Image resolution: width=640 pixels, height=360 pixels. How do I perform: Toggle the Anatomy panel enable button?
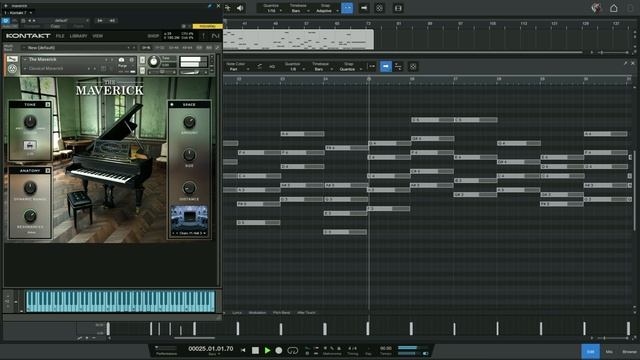coord(48,171)
